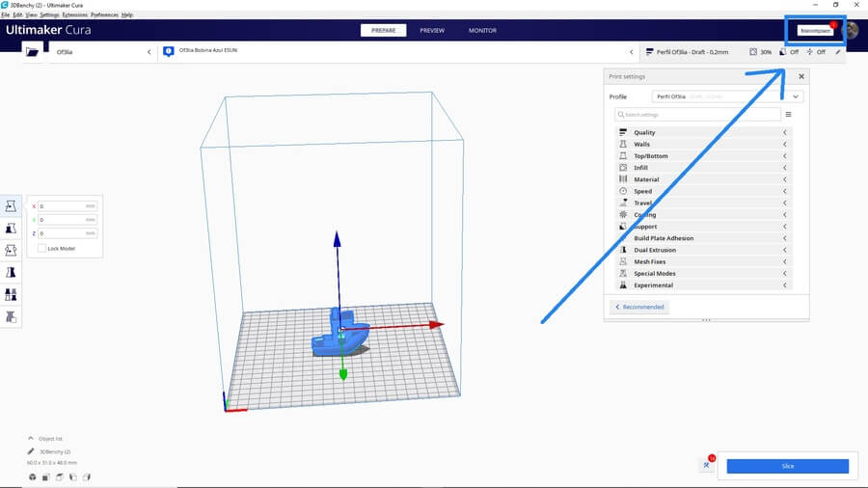Open the Help menu

(127, 14)
